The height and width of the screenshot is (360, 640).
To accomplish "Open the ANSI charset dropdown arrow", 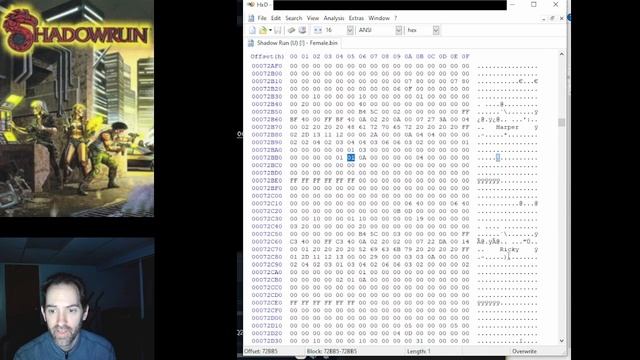I will coord(399,30).
